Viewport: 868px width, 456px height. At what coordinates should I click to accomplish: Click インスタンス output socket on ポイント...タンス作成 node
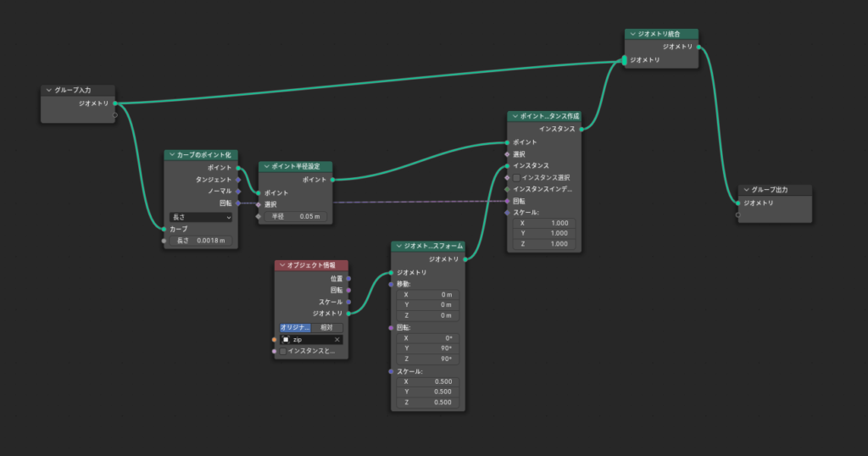581,129
